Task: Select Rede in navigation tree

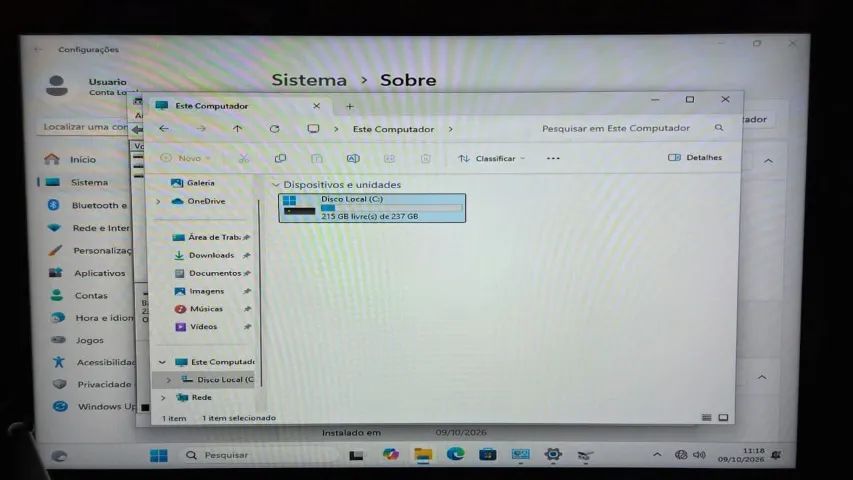Action: 194,397
